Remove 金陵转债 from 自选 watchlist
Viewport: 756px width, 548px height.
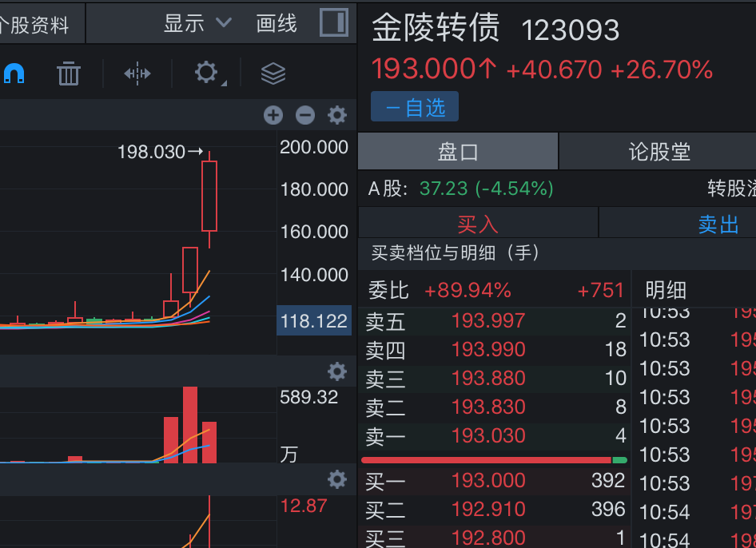[414, 107]
